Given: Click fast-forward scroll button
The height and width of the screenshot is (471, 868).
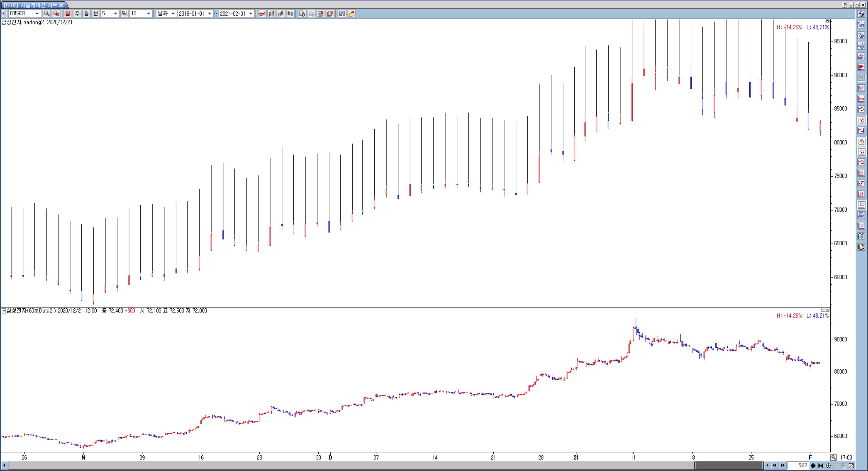Looking at the screenshot, I should coord(783,466).
